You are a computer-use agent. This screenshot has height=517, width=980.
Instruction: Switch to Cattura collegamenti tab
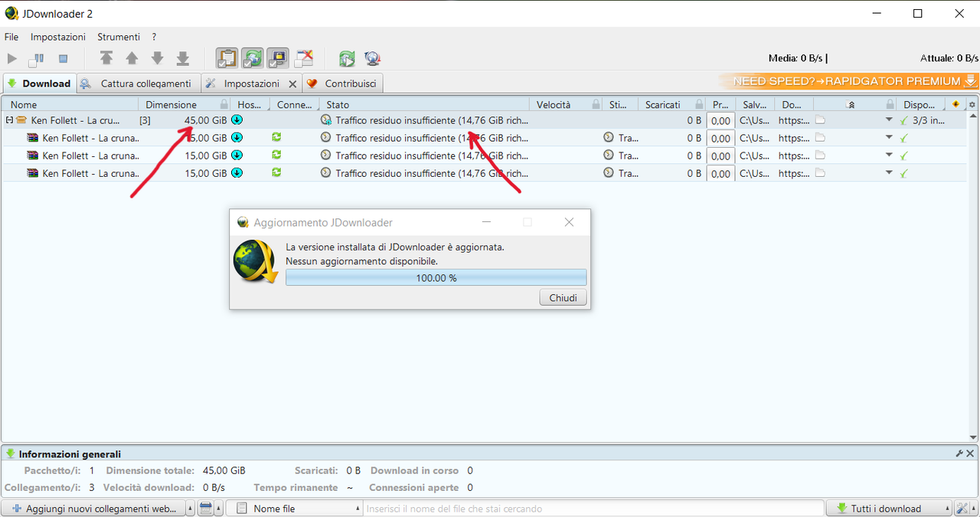pos(138,83)
